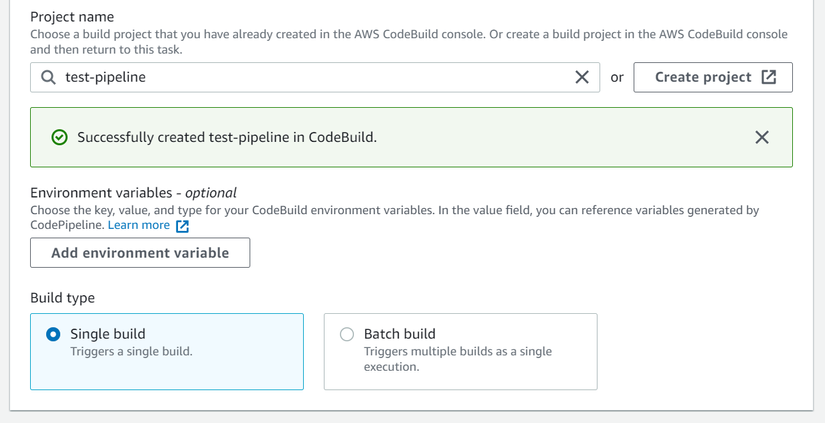Clear the test-pipeline project name field
The height and width of the screenshot is (423, 825).
pos(582,77)
